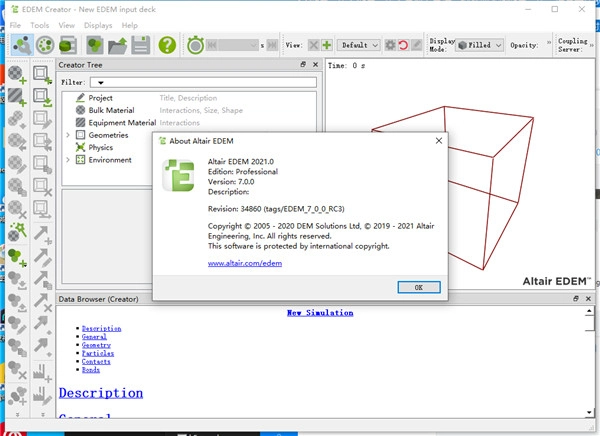This screenshot has width=600, height=436.
Task: Open the www.altair.com/edem link
Action: click(245, 263)
